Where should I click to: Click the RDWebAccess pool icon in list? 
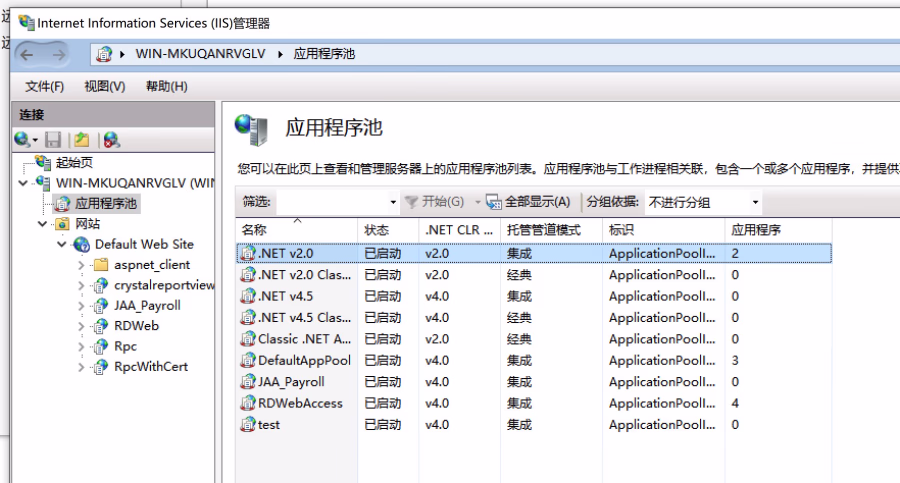pos(248,403)
